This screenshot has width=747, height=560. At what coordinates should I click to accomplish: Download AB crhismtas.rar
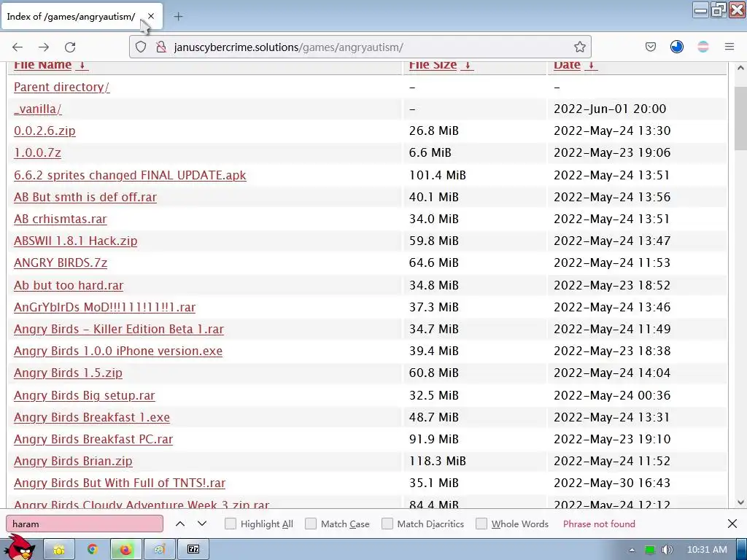tap(61, 219)
